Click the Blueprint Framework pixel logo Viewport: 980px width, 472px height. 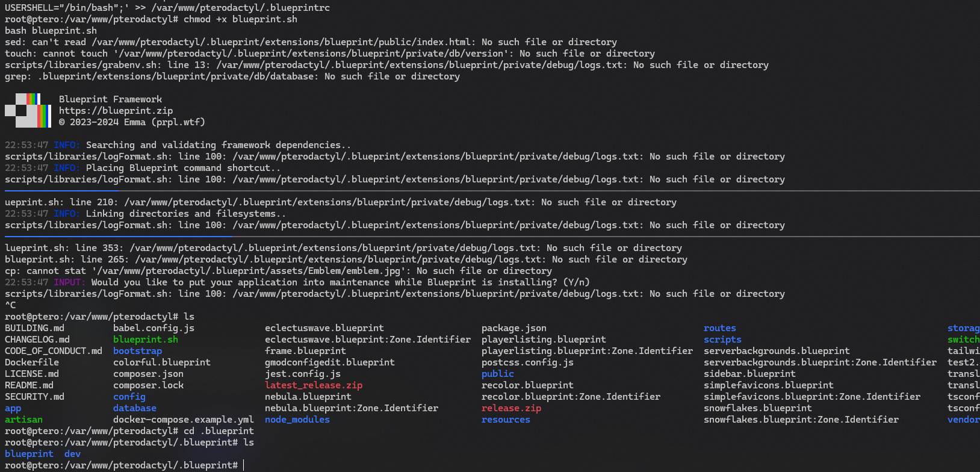(x=28, y=110)
